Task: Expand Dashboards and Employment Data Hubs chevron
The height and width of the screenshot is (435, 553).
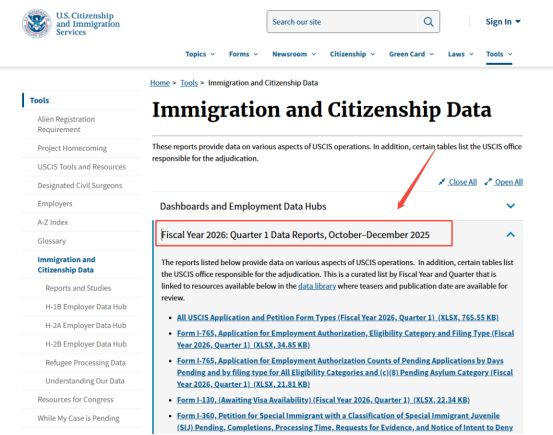Action: [x=510, y=206]
